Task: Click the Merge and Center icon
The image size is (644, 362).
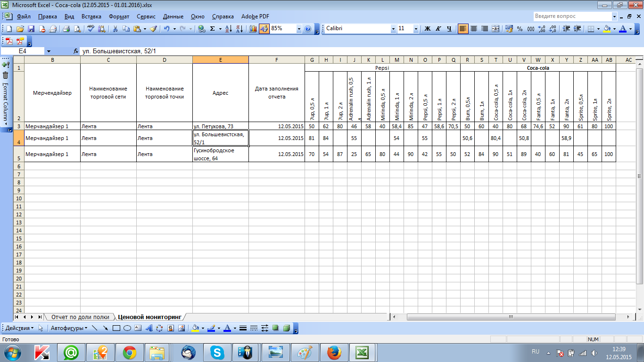Action: point(495,29)
